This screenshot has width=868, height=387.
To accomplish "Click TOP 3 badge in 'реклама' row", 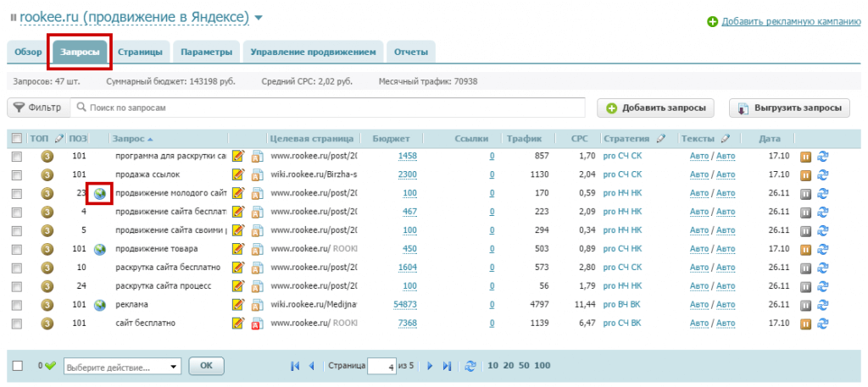I will 47,304.
